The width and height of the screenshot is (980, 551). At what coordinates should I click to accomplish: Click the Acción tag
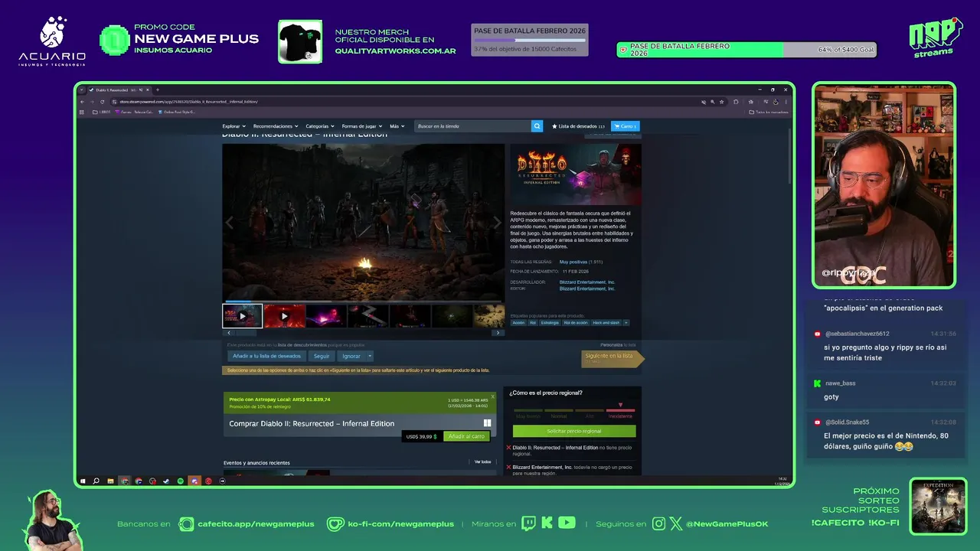[518, 323]
